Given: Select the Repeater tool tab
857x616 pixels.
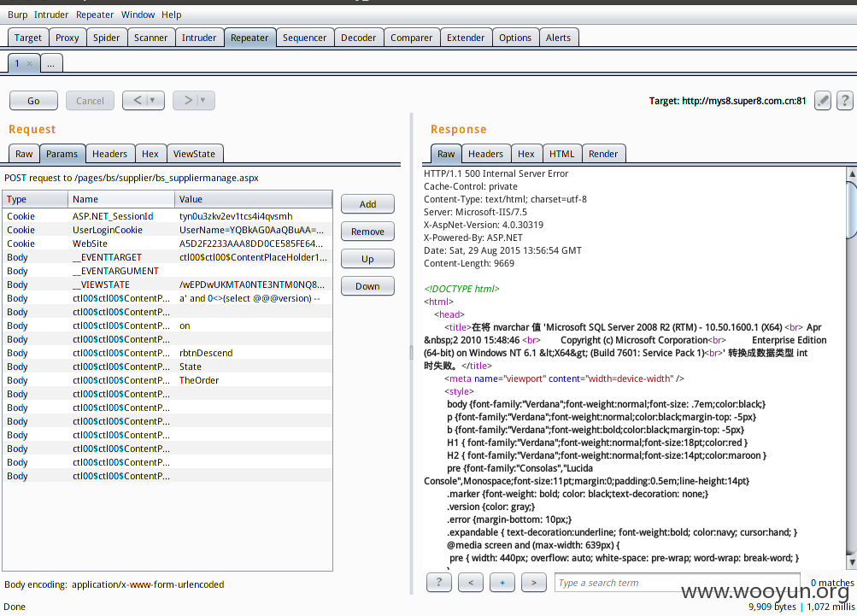Looking at the screenshot, I should (249, 38).
